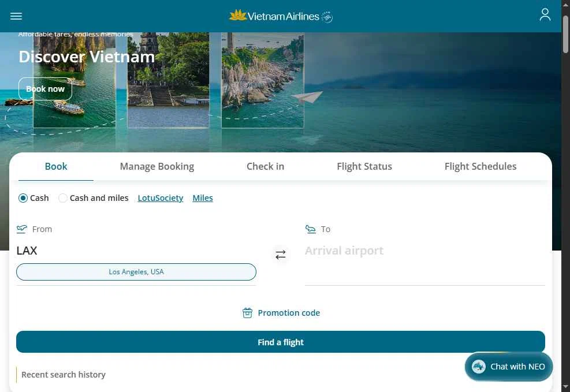Select the Cash and miles radio button

[x=63, y=198]
